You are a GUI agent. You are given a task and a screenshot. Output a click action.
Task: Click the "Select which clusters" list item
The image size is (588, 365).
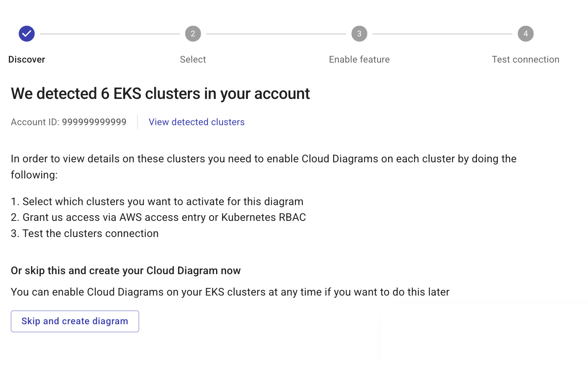point(163,201)
